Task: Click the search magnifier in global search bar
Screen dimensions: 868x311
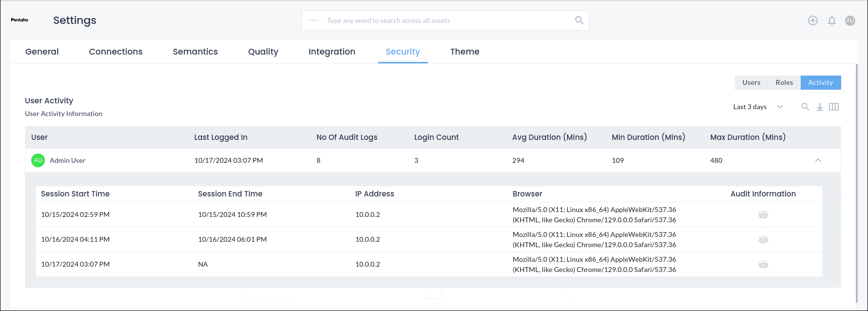Action: (579, 20)
